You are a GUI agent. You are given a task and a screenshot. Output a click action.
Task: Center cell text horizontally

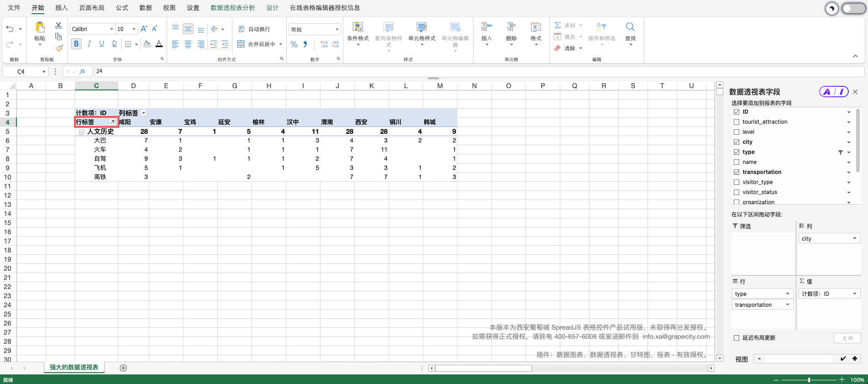coord(188,44)
